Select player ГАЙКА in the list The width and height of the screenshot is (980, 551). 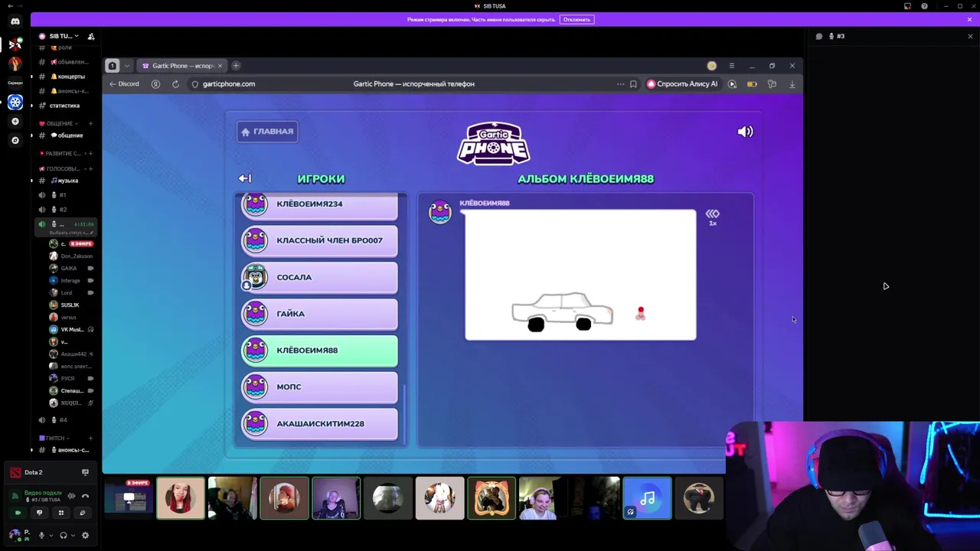(x=320, y=314)
